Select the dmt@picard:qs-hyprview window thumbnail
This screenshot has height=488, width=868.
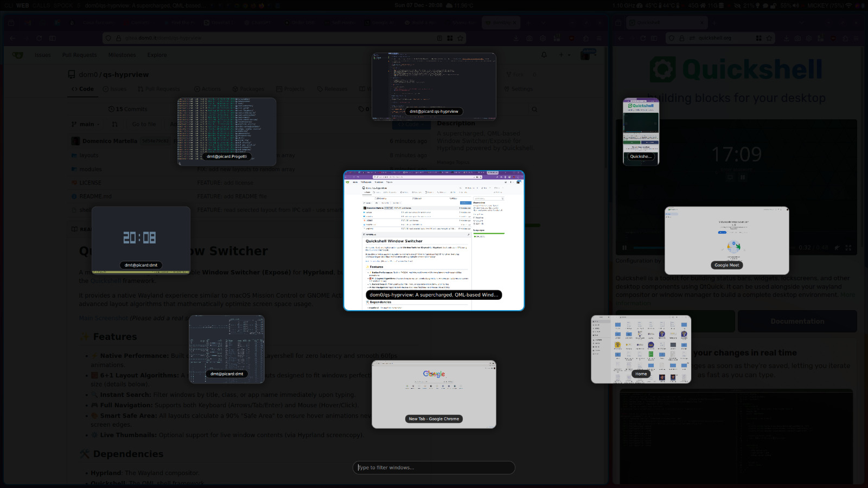click(x=434, y=86)
